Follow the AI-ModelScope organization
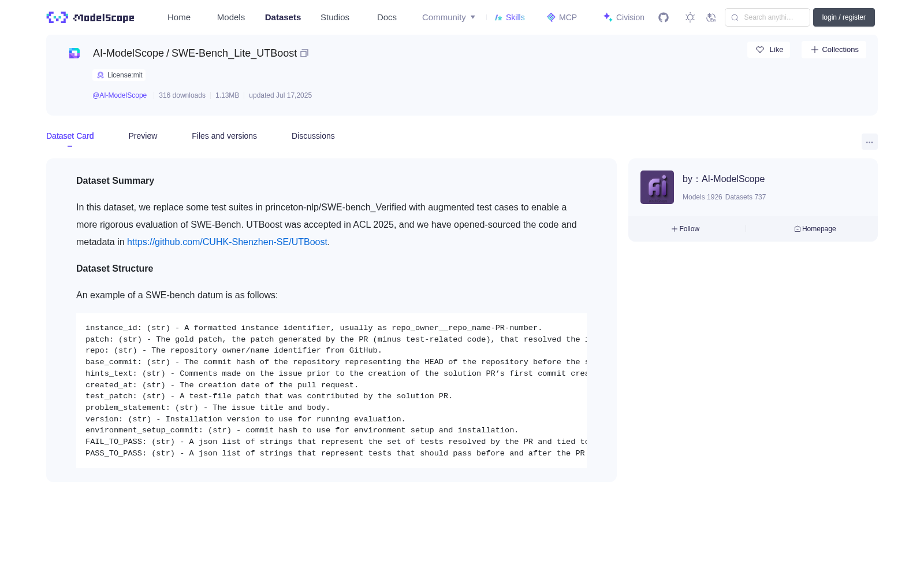924x578 pixels. coord(685,229)
